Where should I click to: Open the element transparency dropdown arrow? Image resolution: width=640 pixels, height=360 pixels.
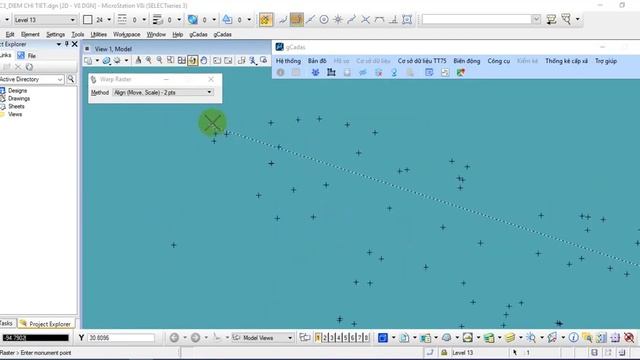click(x=214, y=20)
